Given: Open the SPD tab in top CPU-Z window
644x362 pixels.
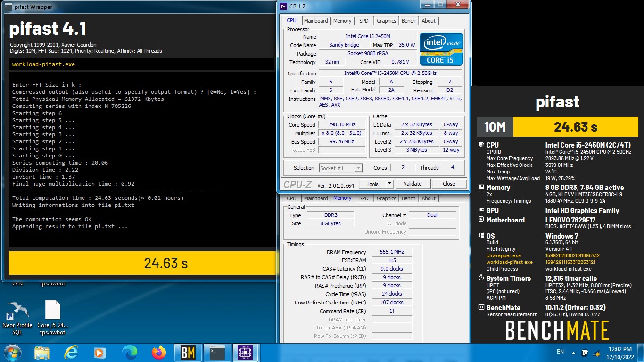Looking at the screenshot, I should (364, 21).
